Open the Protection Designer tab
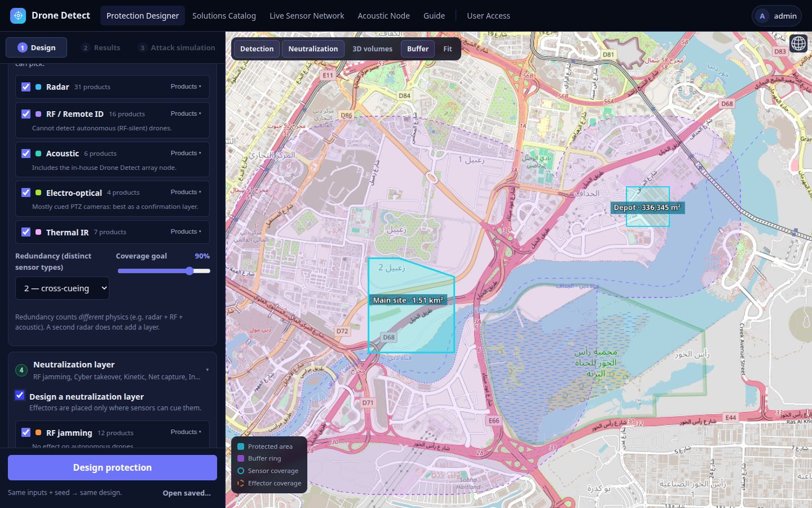Viewport: 812px width, 508px height. [143, 16]
